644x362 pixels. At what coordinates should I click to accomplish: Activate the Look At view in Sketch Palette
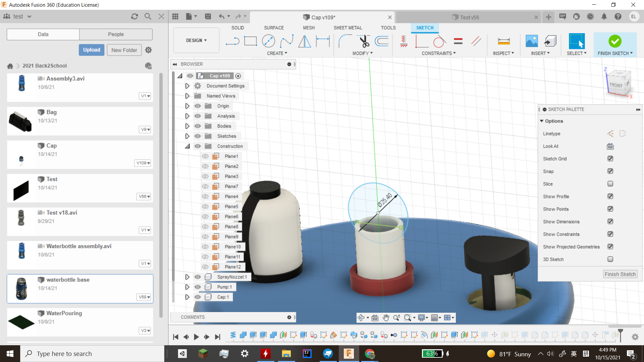point(610,146)
